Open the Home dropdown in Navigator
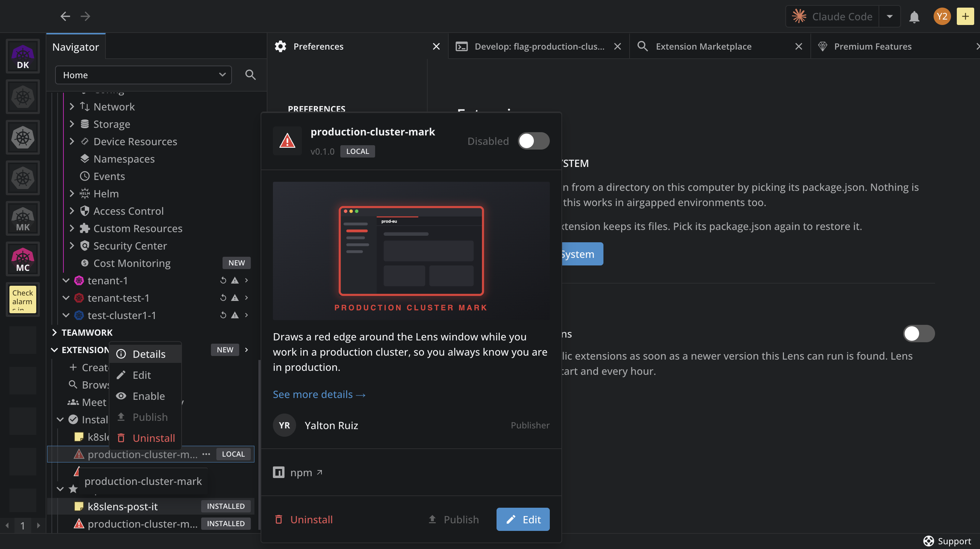 pos(144,75)
